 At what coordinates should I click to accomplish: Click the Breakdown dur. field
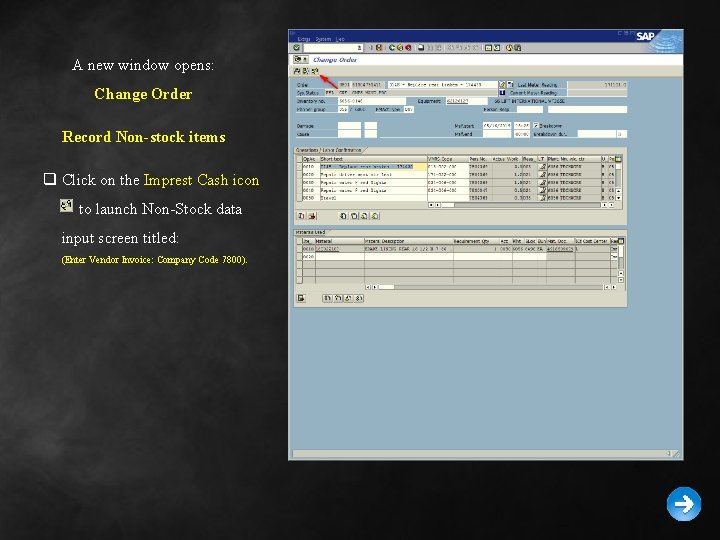pyautogui.click(x=596, y=134)
